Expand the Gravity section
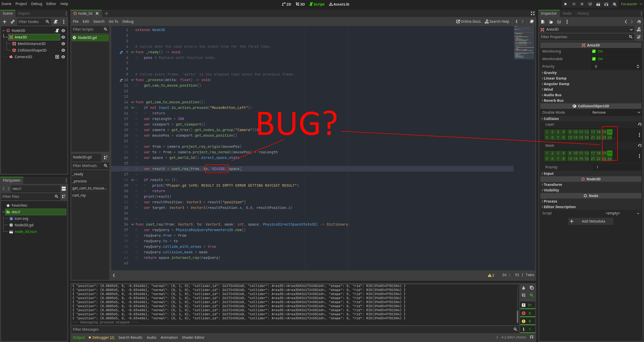644x342 pixels. tap(550, 72)
